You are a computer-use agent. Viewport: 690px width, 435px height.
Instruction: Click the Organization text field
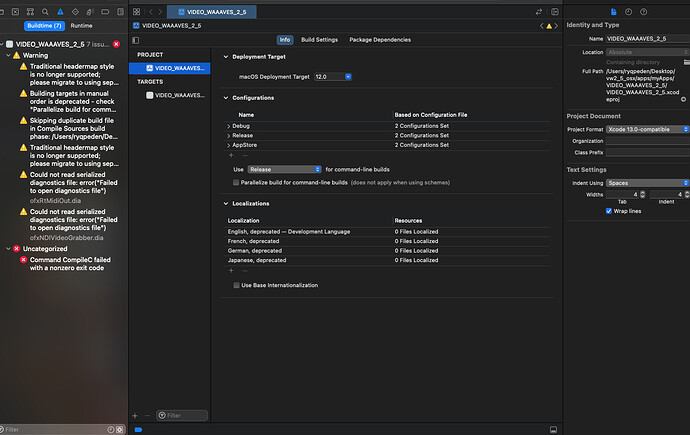(647, 141)
